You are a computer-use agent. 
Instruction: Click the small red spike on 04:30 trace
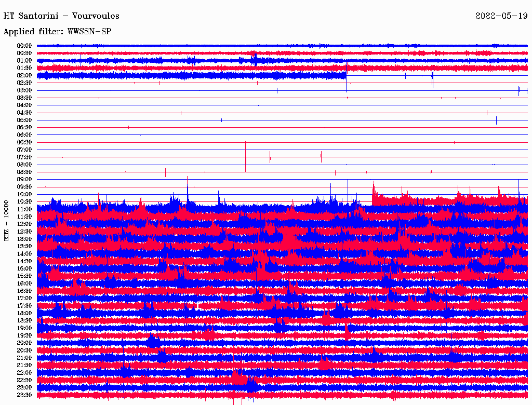point(181,113)
